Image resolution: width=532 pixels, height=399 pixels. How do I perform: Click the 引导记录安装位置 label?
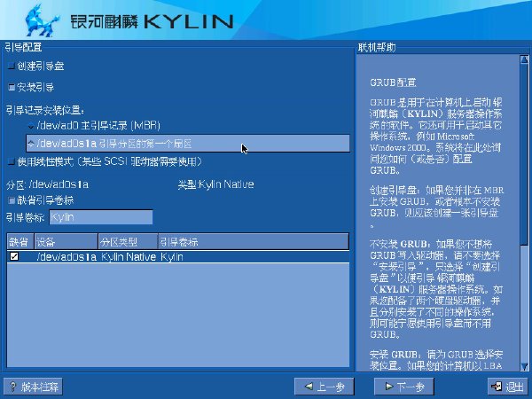45,110
